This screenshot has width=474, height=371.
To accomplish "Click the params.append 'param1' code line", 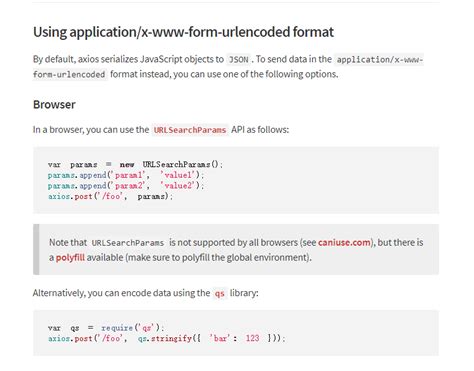I will pos(125,175).
